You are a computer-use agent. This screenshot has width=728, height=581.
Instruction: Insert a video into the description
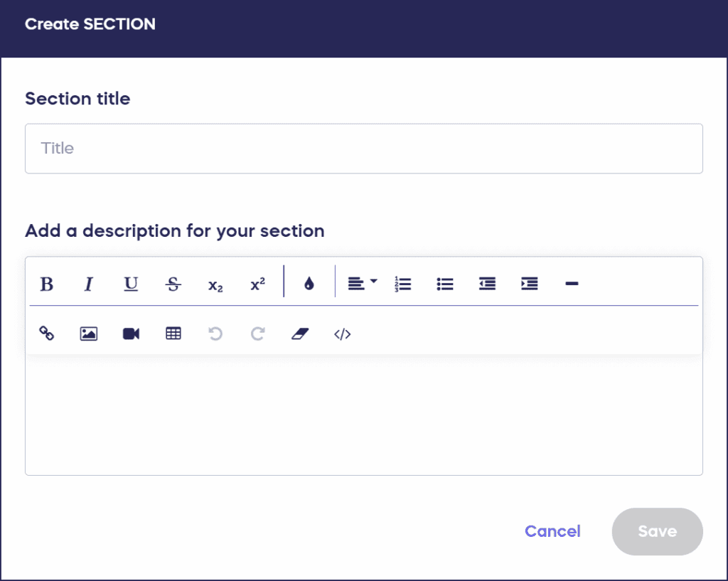[131, 334]
